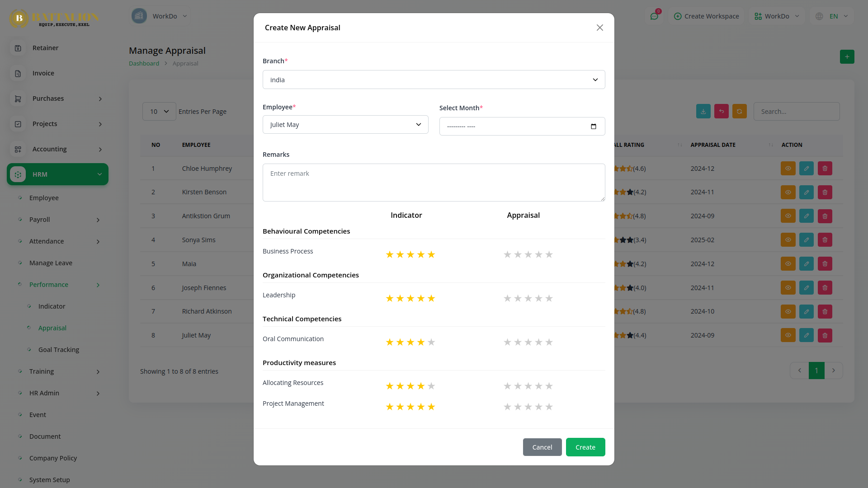
Task: Set Leadership appraisal rating to three stars
Action: [x=528, y=299]
